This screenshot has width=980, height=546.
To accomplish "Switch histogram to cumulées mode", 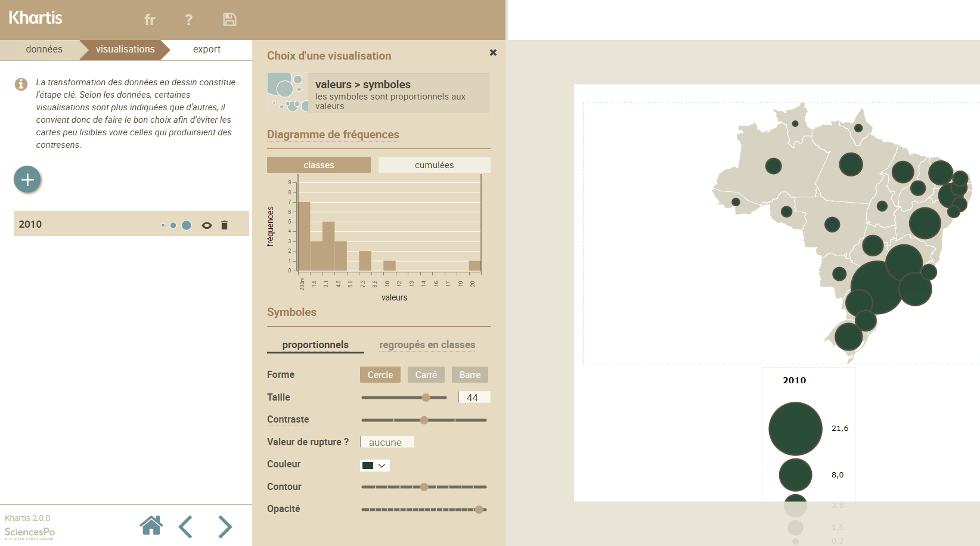I will [434, 165].
